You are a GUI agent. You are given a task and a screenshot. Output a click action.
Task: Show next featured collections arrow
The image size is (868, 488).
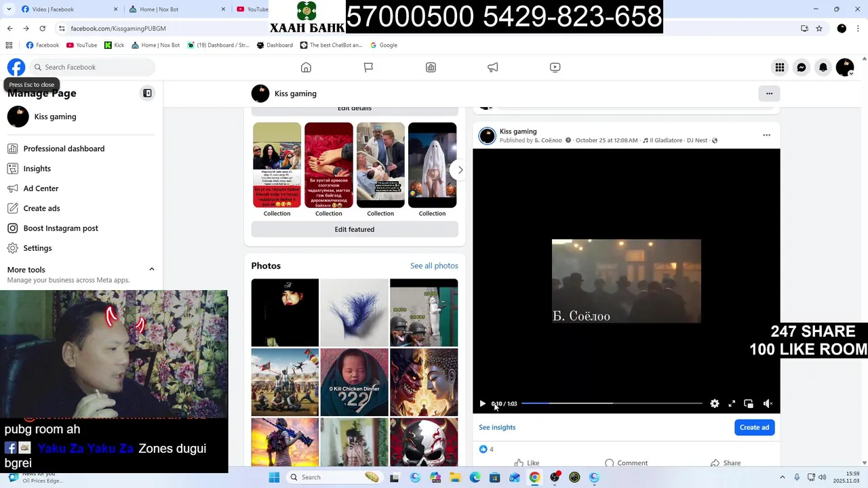pos(460,170)
